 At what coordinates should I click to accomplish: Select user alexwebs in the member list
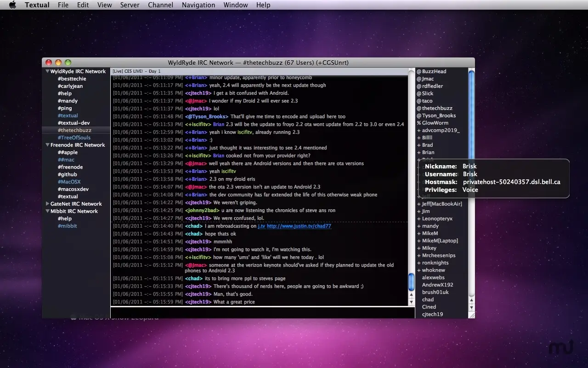pyautogui.click(x=433, y=277)
